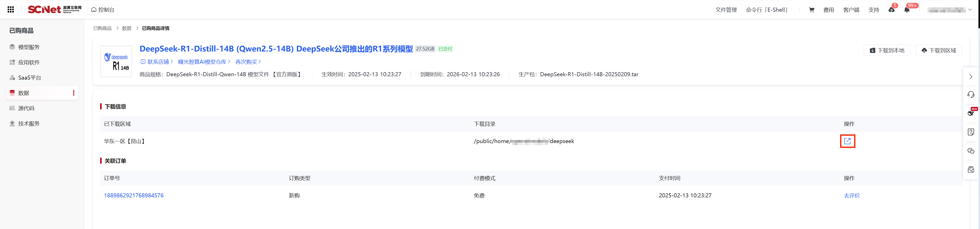Click the 去评价 link
The height and width of the screenshot is (229, 980).
pyautogui.click(x=851, y=196)
